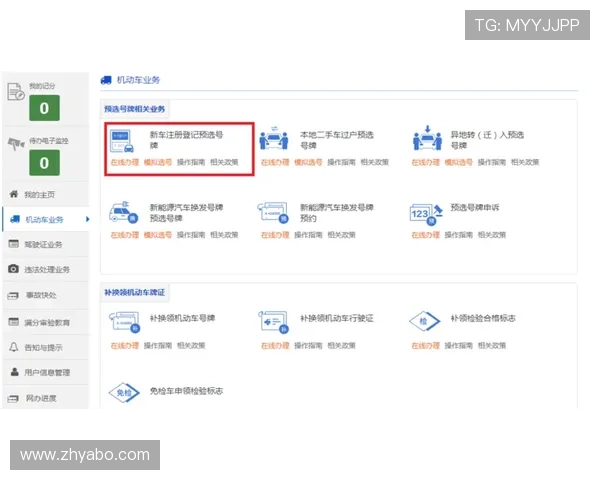Click 在线办理 under 补换领机动车号牌
The image size is (600, 480).
click(125, 346)
